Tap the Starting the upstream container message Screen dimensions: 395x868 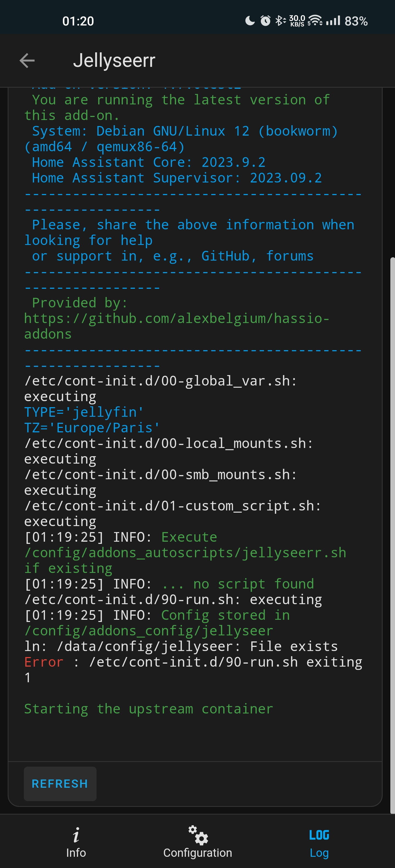click(x=148, y=708)
